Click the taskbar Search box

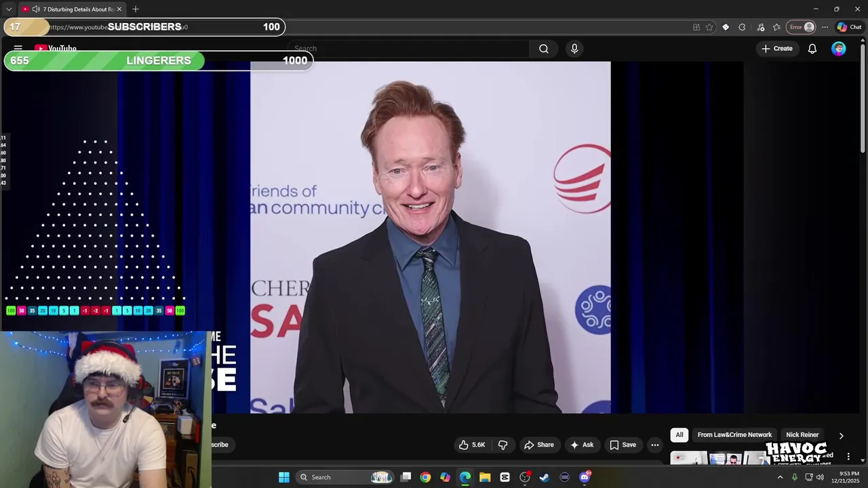tap(344, 477)
